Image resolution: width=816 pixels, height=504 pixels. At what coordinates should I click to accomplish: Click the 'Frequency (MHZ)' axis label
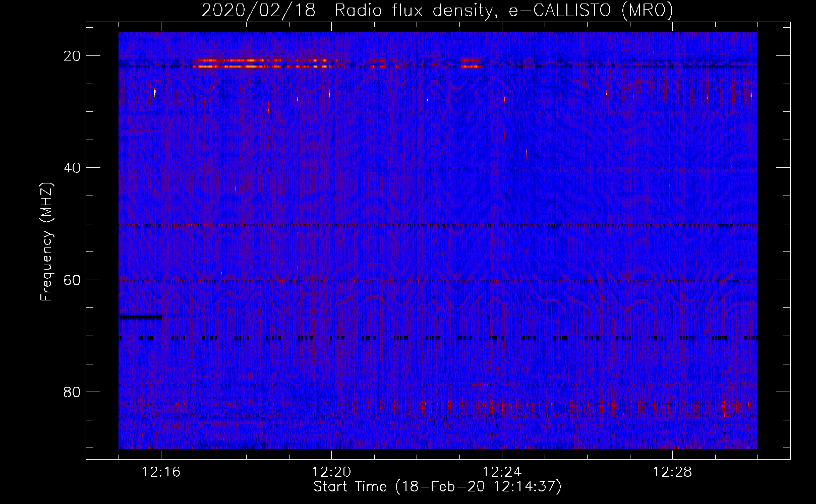click(x=46, y=242)
